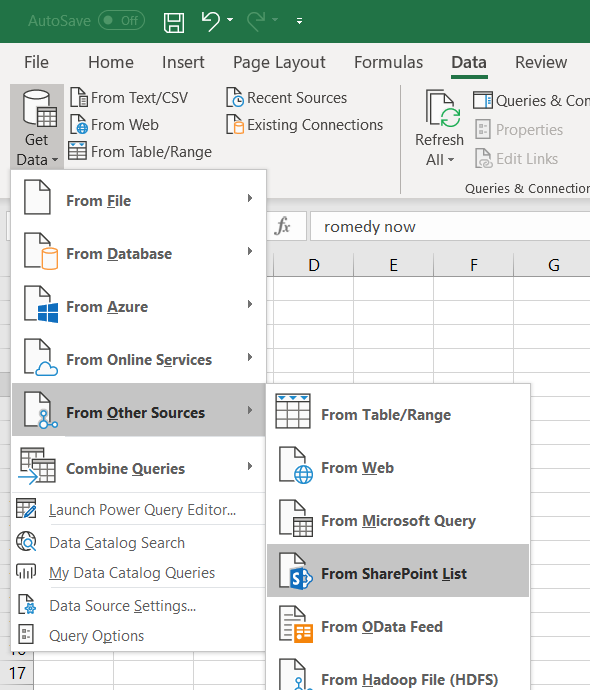
Task: Expand the From File submenu arrow
Action: click(250, 198)
